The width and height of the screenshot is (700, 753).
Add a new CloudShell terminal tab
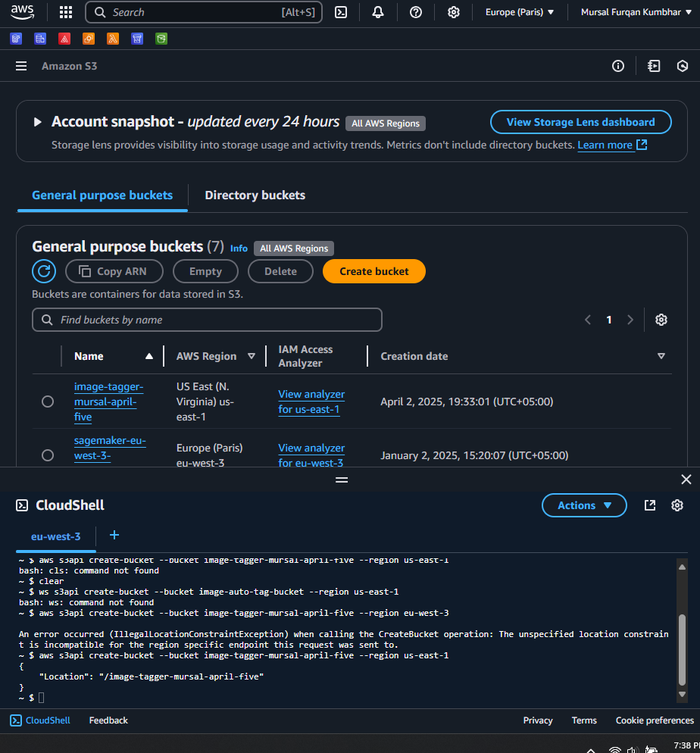114,535
